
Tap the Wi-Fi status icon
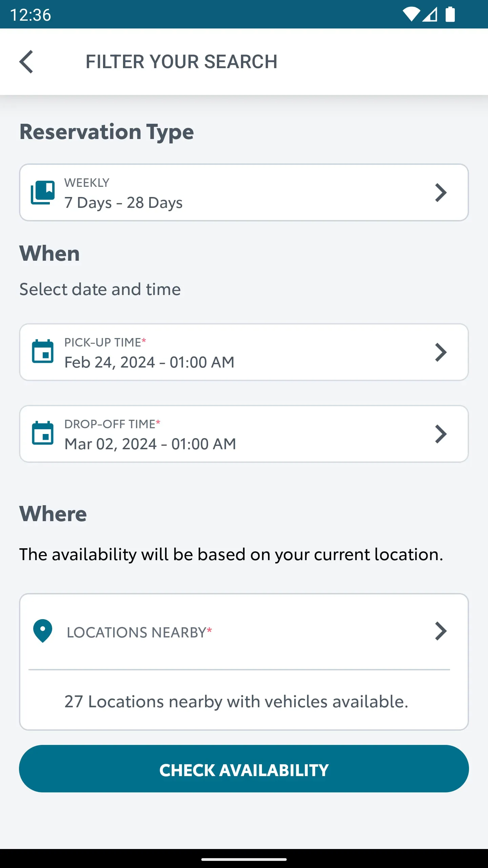tap(411, 15)
